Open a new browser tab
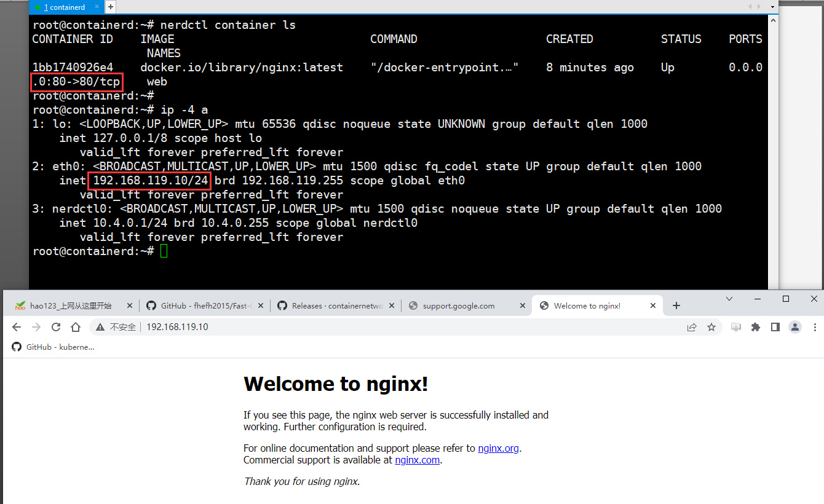Viewport: 824px width, 504px height. coord(676,305)
